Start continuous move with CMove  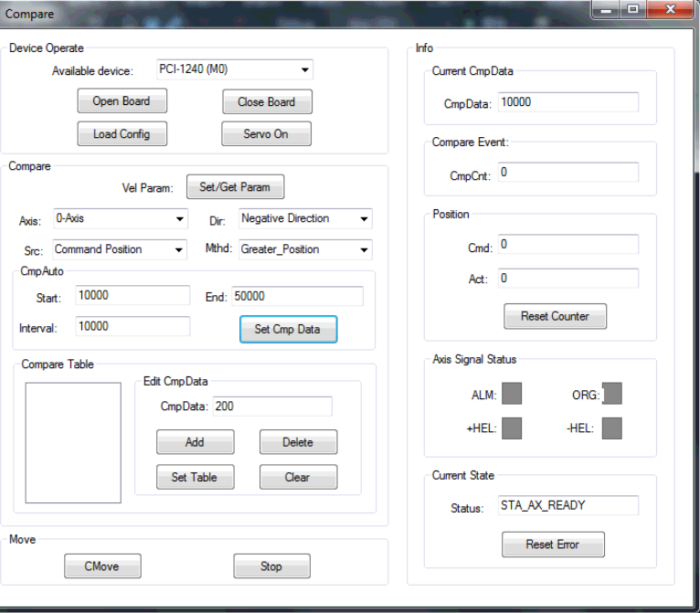point(102,566)
